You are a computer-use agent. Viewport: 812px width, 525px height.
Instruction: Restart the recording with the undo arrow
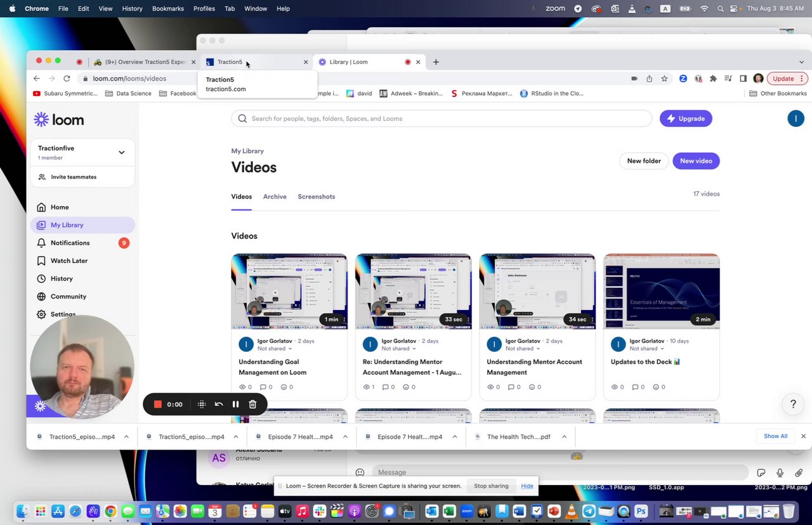pos(219,405)
